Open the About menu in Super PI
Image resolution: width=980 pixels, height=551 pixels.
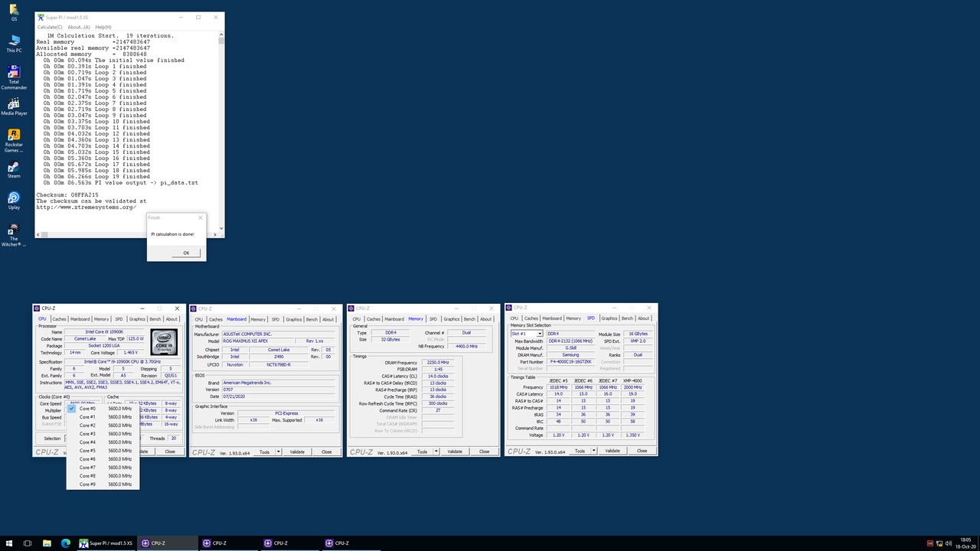tap(78, 27)
